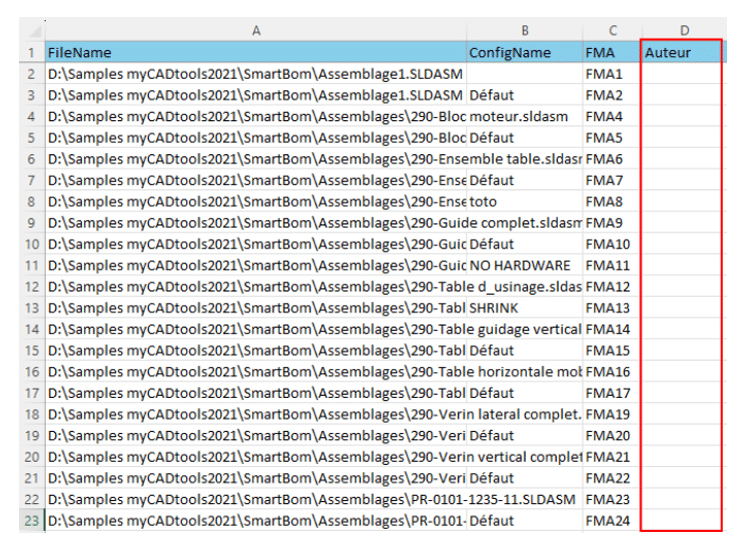The width and height of the screenshot is (747, 552).
Task: Click cell FMA8
Action: [x=612, y=201]
